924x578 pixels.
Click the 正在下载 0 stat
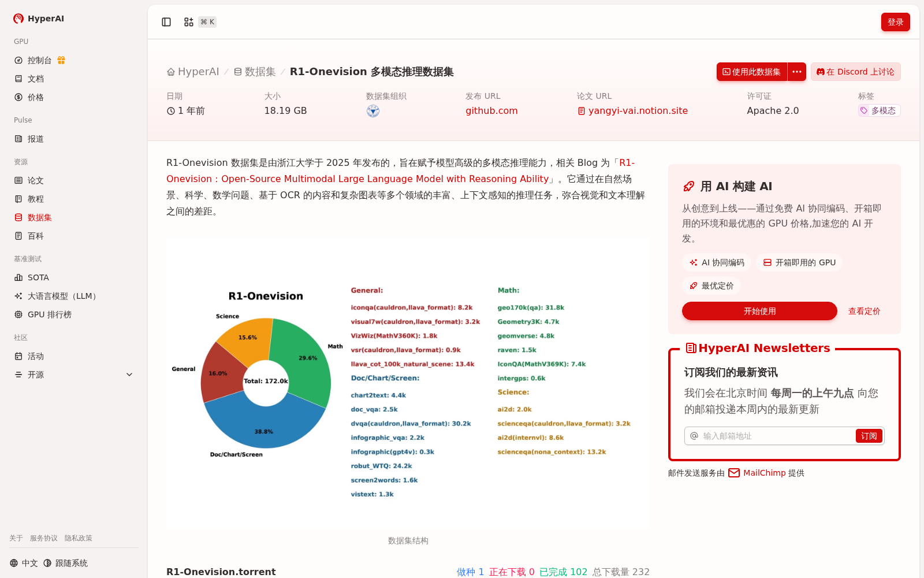[x=512, y=572]
